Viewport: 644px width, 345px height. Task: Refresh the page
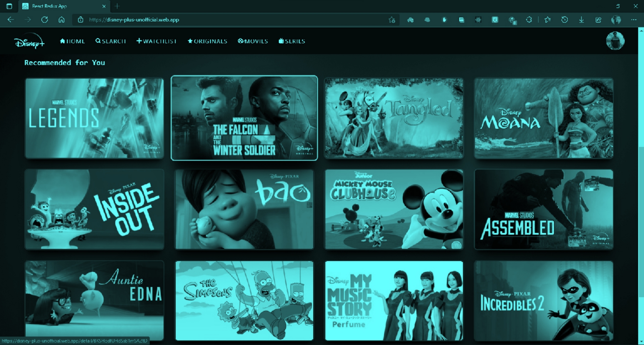coord(44,20)
